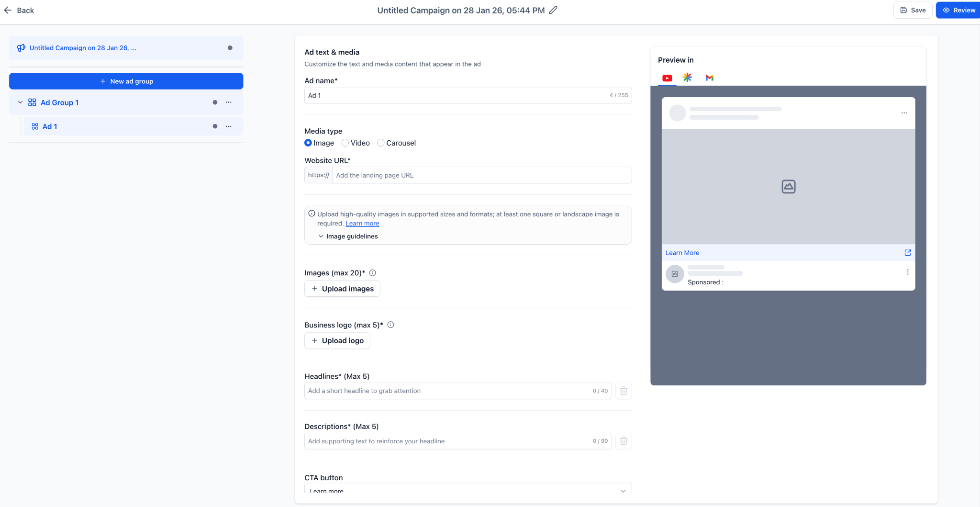Click the status dot on Ad Group 1

[215, 102]
